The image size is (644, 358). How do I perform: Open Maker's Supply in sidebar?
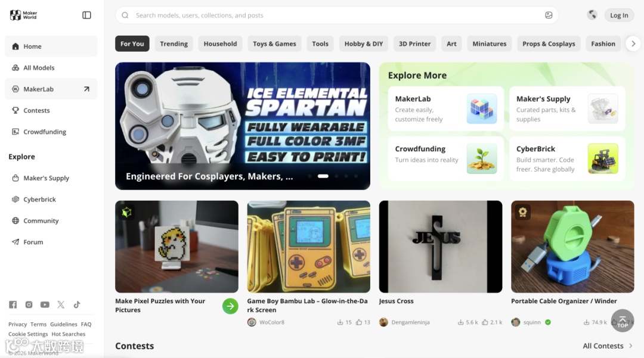51,178
